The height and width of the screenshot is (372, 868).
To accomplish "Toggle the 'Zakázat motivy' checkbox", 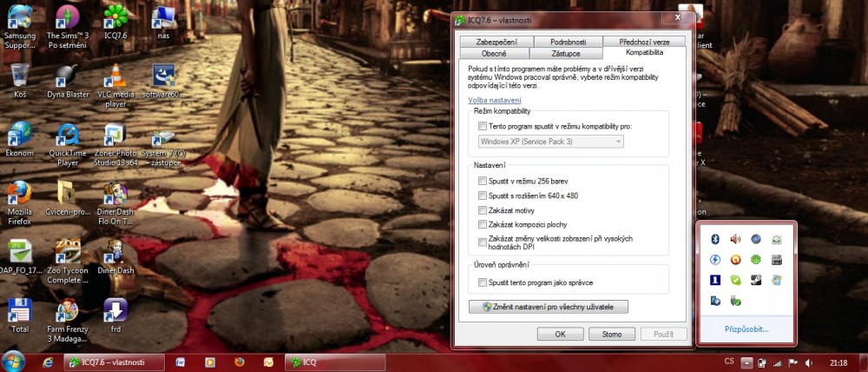I will click(482, 210).
